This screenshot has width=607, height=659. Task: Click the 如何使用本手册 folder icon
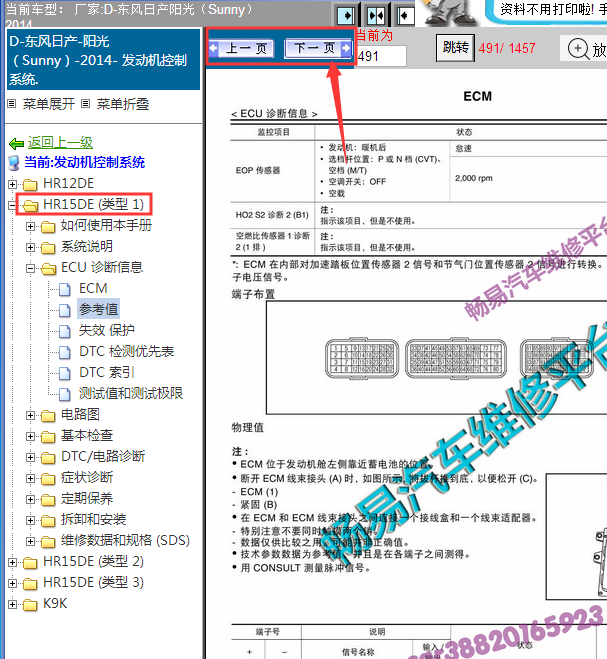[48, 227]
